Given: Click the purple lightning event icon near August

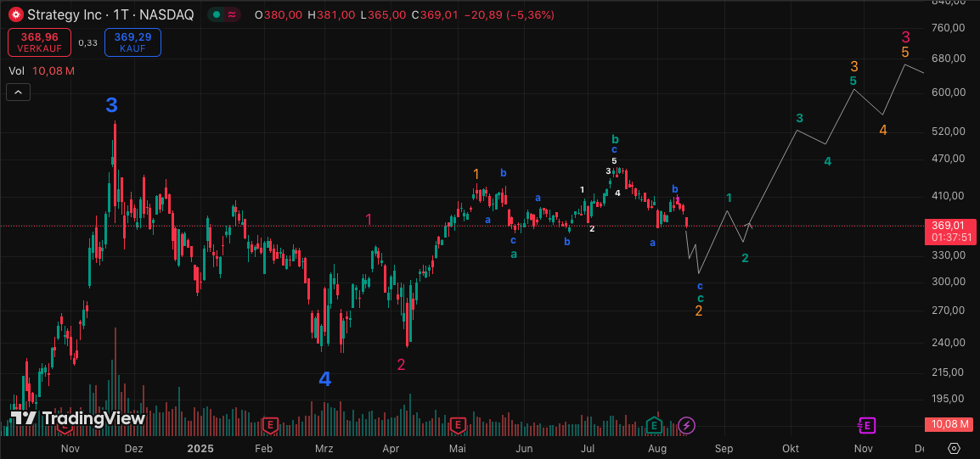Looking at the screenshot, I should (686, 424).
